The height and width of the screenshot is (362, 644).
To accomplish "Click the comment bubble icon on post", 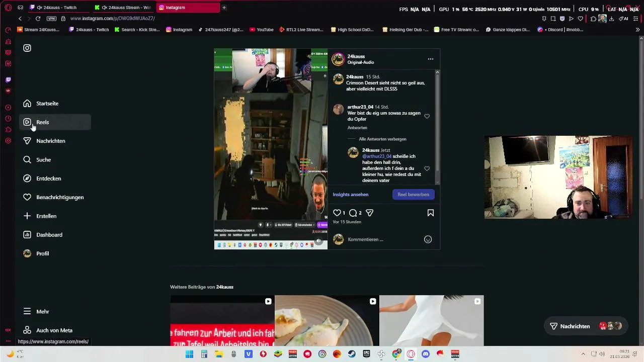I will pos(353,213).
